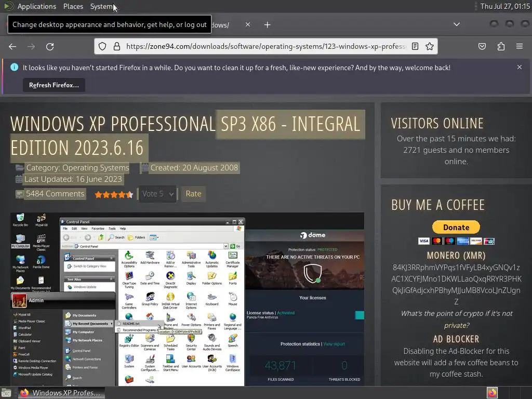Viewport: 532px width, 399px height.
Task: Open the 5484 Comments link
Action: pyautogui.click(x=55, y=194)
